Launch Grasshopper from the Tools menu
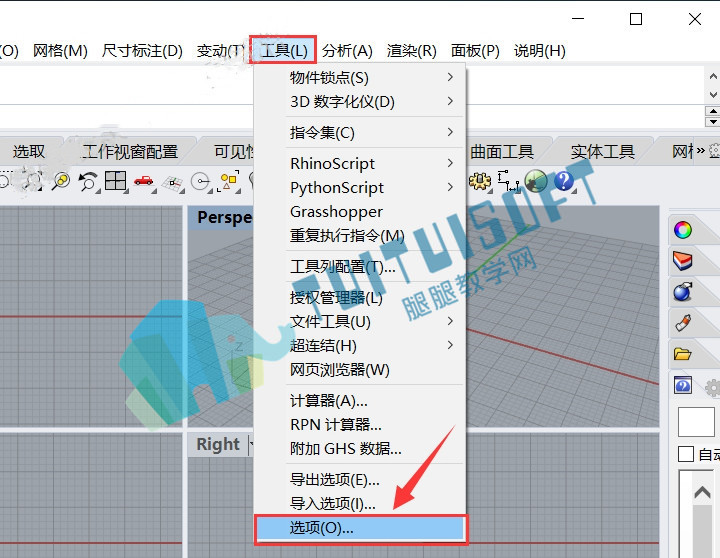720x558 pixels. pos(359,212)
